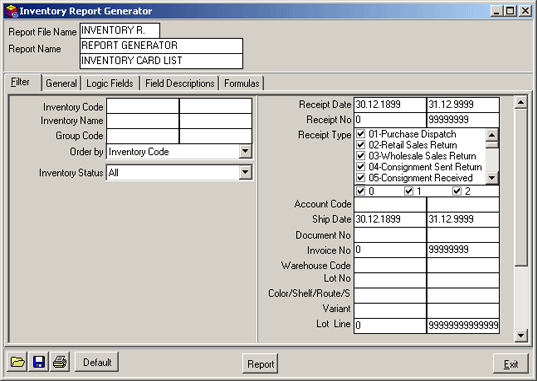Click Receipt Type list scroll up arrow
537x381 pixels.
point(492,135)
